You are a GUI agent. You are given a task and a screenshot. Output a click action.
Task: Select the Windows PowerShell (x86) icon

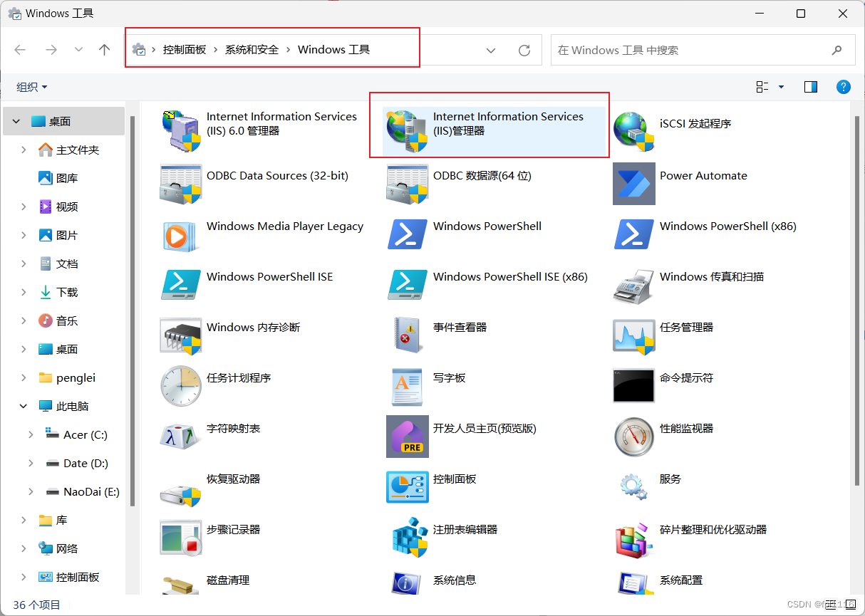(634, 234)
